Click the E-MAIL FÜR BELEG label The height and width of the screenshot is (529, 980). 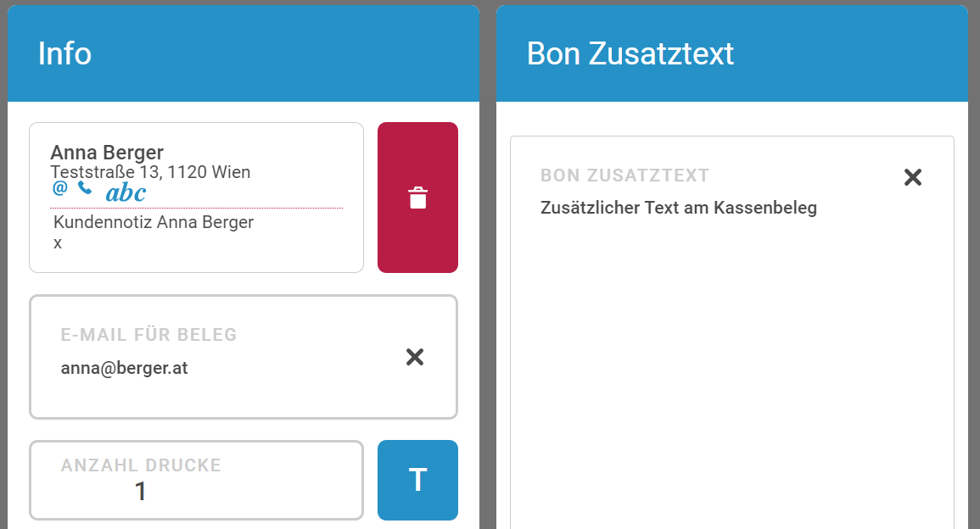click(x=148, y=335)
